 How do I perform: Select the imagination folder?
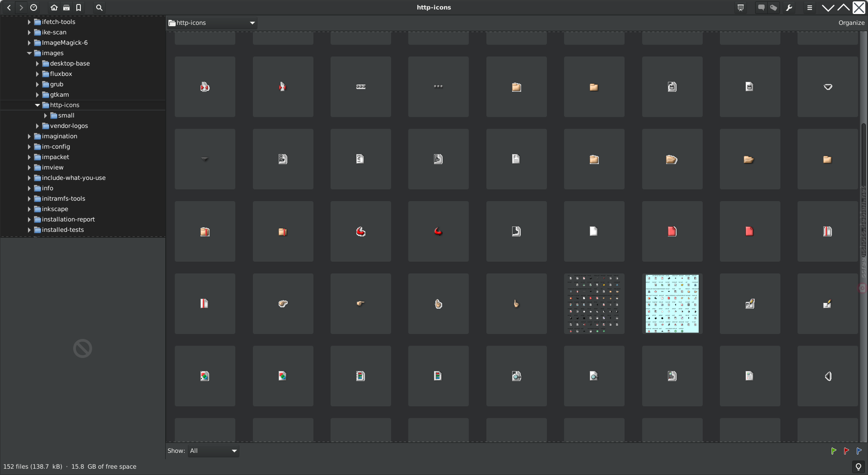(x=59, y=136)
